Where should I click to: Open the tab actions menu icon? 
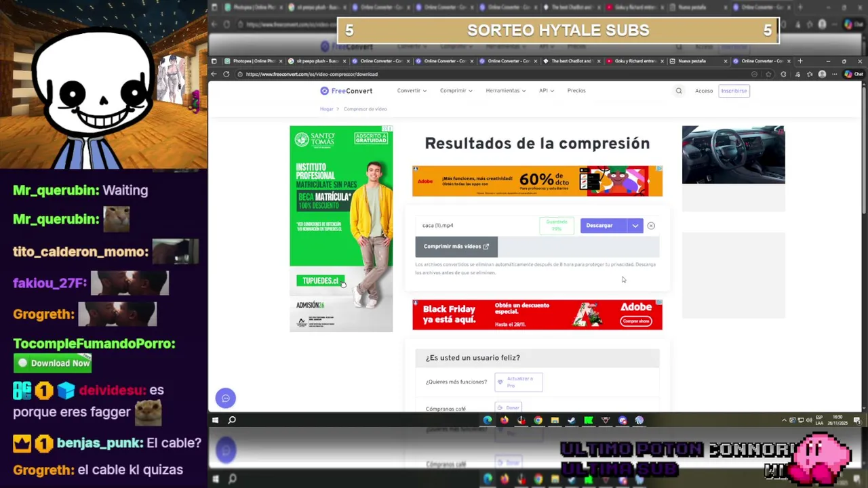(214, 61)
